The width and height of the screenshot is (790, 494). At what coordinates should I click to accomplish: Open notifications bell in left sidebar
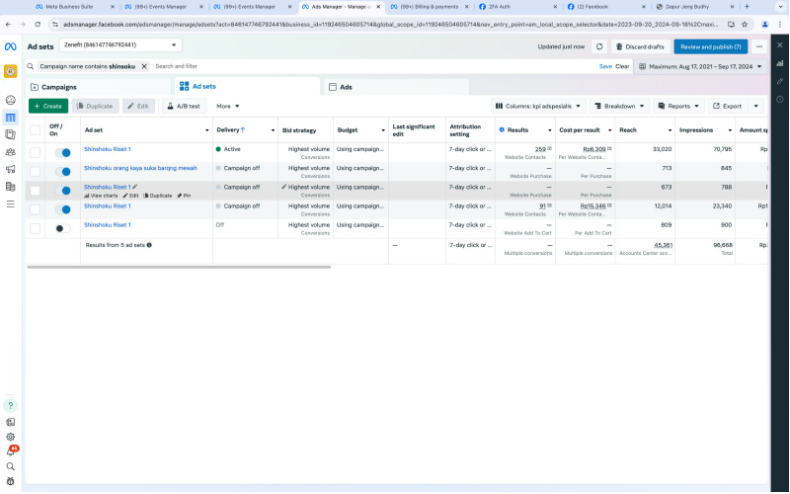pyautogui.click(x=11, y=451)
